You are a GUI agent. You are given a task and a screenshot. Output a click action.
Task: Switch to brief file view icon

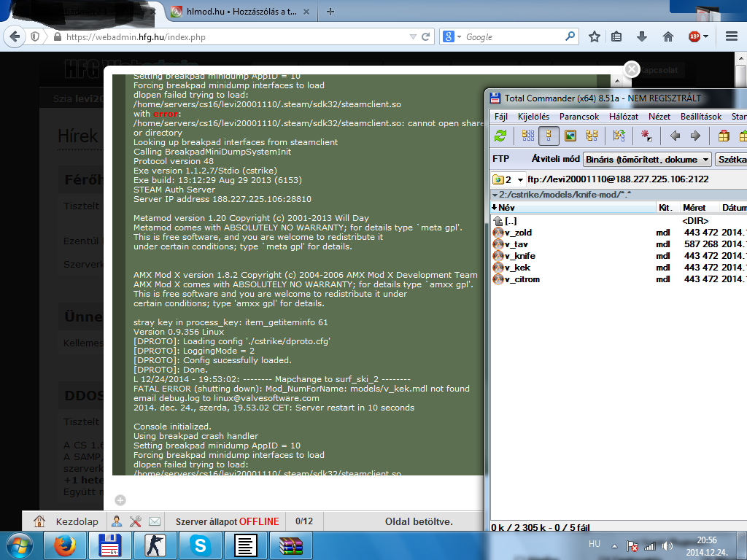(528, 136)
